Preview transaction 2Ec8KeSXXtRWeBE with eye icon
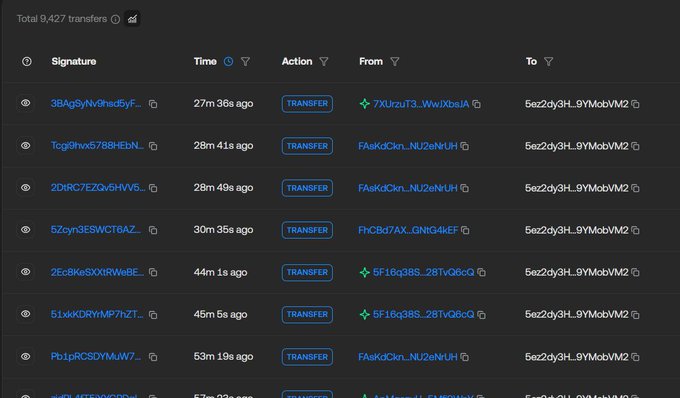The width and height of the screenshot is (680, 398). (26, 272)
